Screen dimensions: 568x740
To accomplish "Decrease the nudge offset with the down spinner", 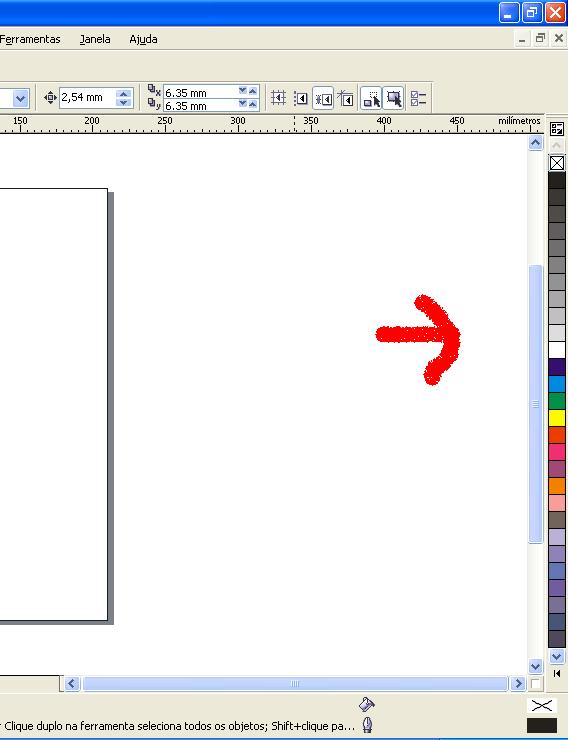I will click(124, 102).
